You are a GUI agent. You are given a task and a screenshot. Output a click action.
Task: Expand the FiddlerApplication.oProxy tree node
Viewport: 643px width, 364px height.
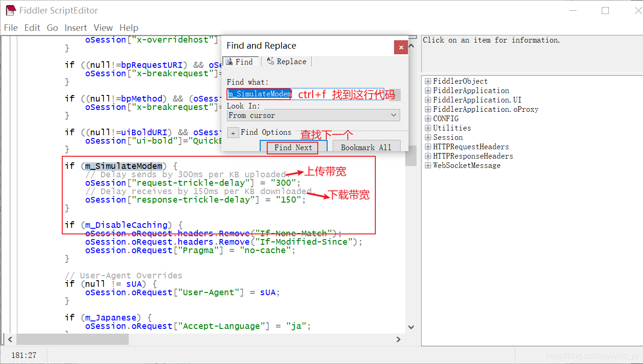(428, 109)
